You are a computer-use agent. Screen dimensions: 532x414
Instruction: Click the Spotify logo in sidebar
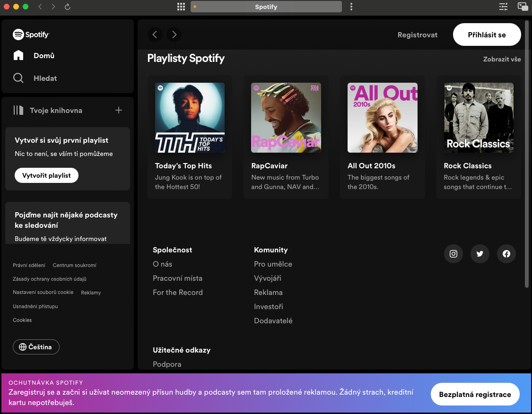(31, 34)
